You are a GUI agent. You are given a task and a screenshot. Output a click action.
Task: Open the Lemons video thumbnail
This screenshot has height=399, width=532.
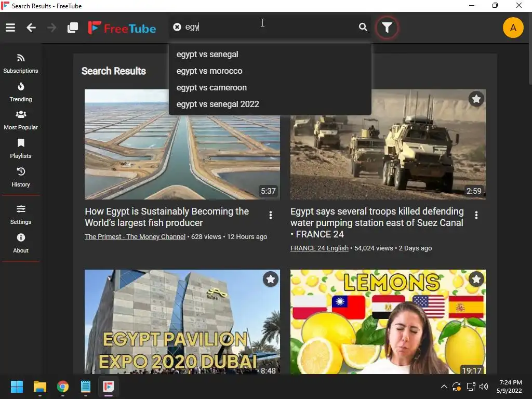pyautogui.click(x=388, y=322)
